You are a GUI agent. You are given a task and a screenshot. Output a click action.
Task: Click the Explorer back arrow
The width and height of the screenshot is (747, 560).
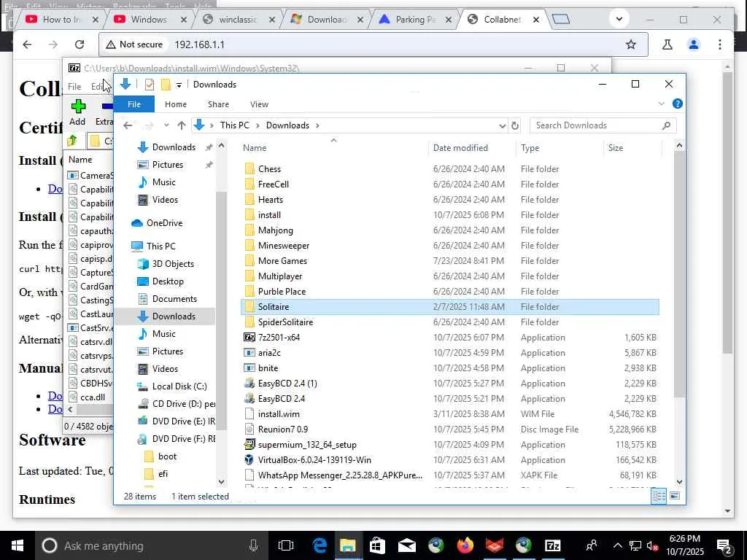pyautogui.click(x=128, y=125)
